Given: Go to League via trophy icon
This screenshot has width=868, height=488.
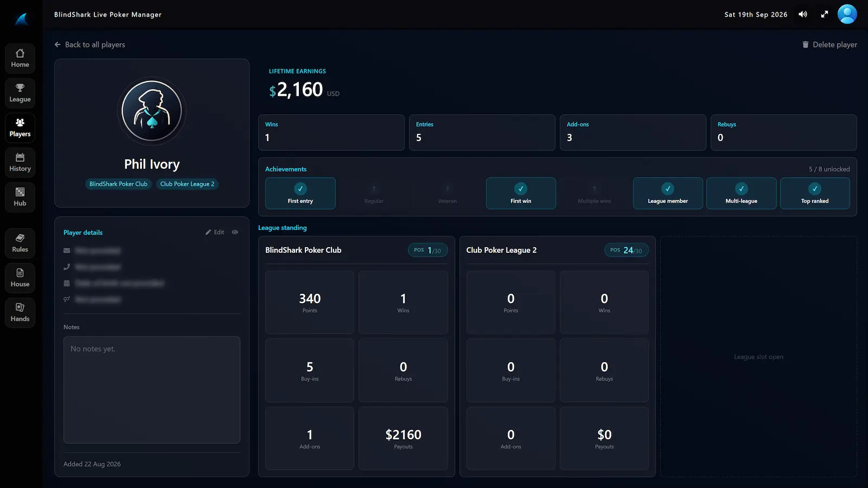Looking at the screenshot, I should tap(20, 93).
